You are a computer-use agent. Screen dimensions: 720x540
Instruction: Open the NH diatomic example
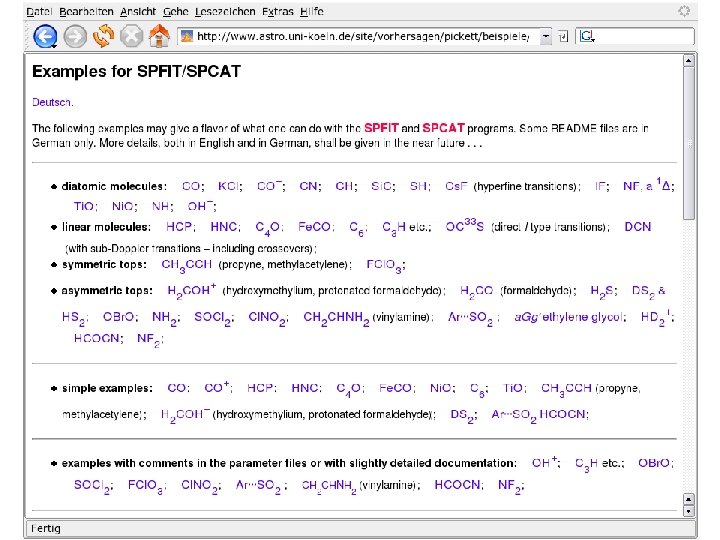(161, 206)
